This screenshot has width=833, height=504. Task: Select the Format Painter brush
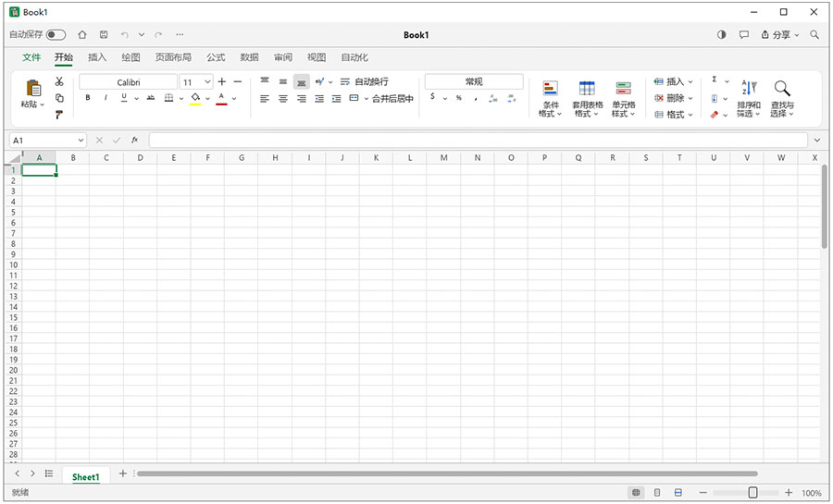59,114
